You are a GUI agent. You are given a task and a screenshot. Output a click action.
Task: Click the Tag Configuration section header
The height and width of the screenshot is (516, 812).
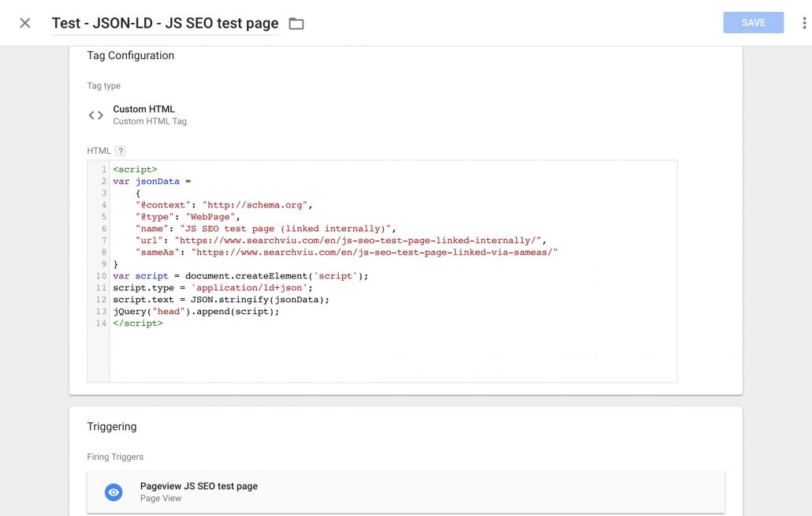[x=130, y=55]
